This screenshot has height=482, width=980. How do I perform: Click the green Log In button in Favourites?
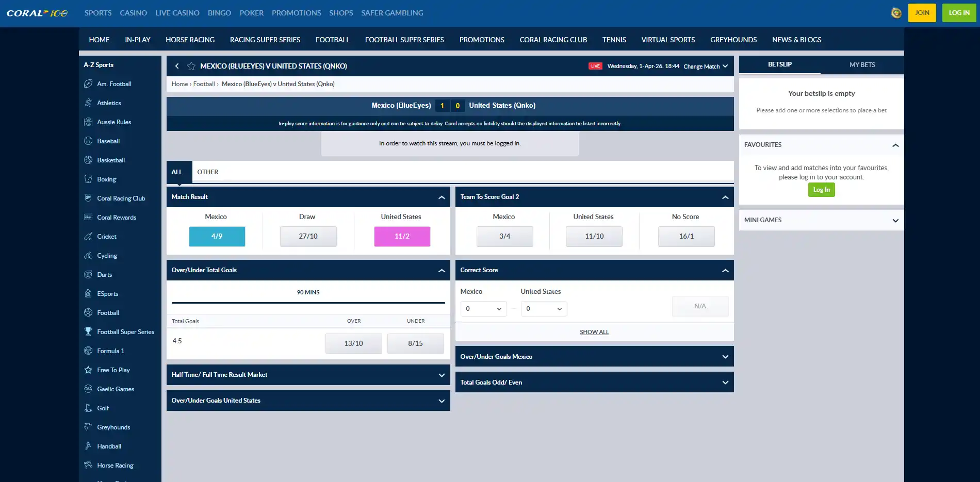pos(822,190)
